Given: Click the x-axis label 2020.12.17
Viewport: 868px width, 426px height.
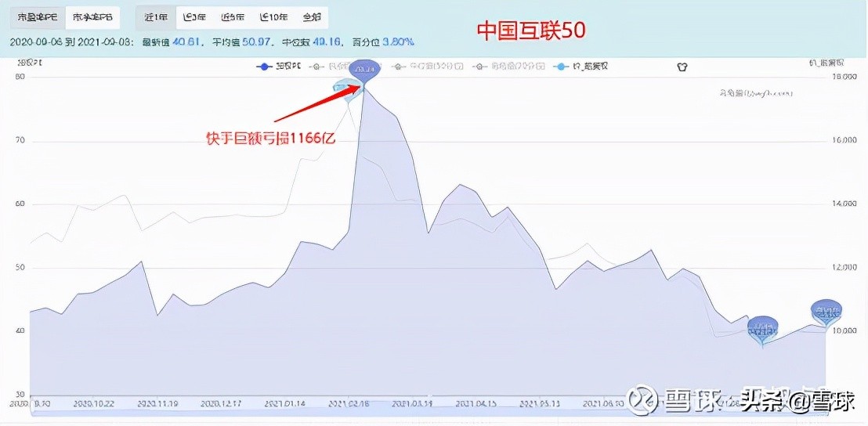Looking at the screenshot, I should pyautogui.click(x=222, y=404).
